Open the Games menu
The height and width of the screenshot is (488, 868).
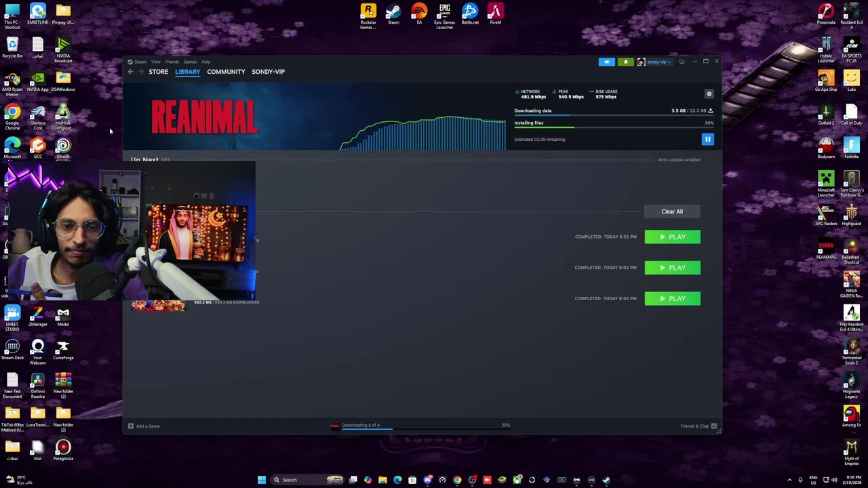(191, 62)
